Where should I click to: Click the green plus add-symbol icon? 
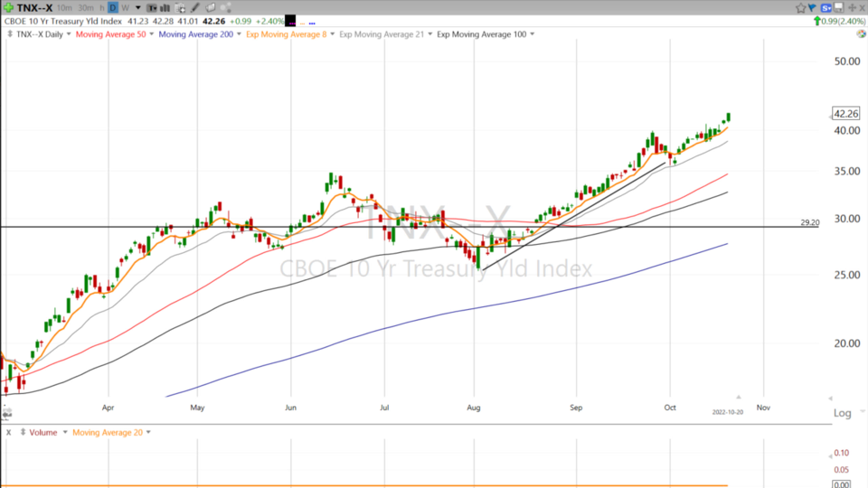8,7
